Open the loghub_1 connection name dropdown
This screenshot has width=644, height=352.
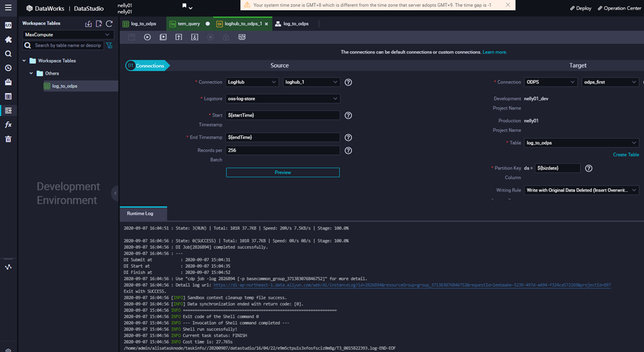tap(311, 82)
